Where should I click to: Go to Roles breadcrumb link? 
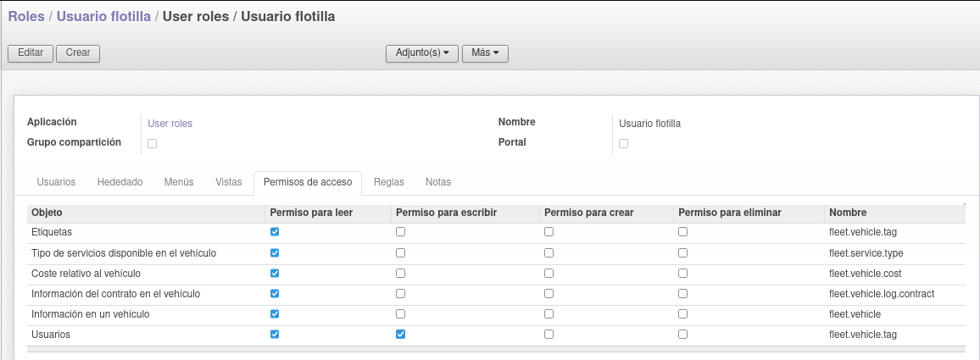click(x=26, y=17)
